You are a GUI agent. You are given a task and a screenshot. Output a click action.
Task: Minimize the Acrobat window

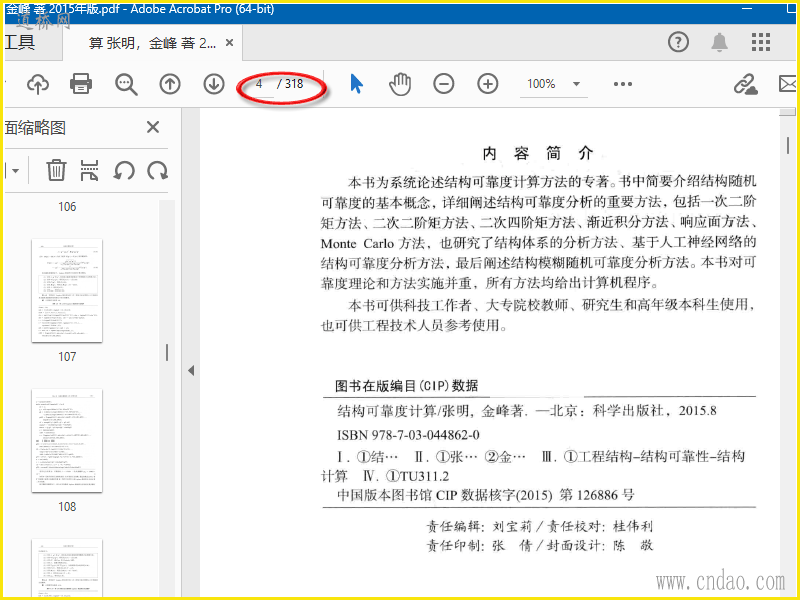coord(747,9)
